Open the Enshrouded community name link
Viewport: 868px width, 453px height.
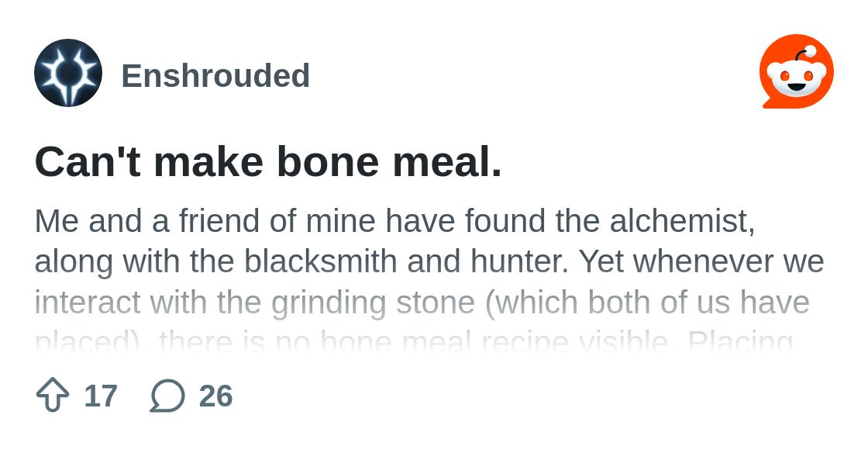click(x=215, y=75)
